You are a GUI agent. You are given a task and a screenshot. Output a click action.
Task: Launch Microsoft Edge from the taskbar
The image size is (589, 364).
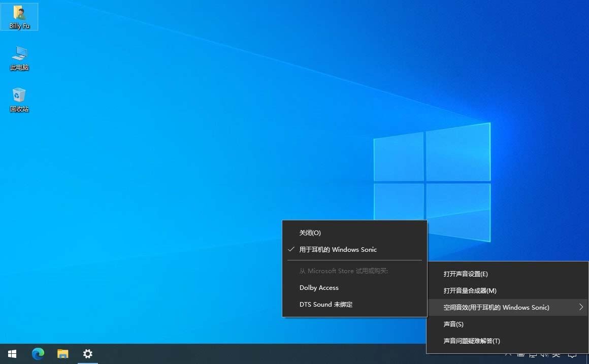38,354
